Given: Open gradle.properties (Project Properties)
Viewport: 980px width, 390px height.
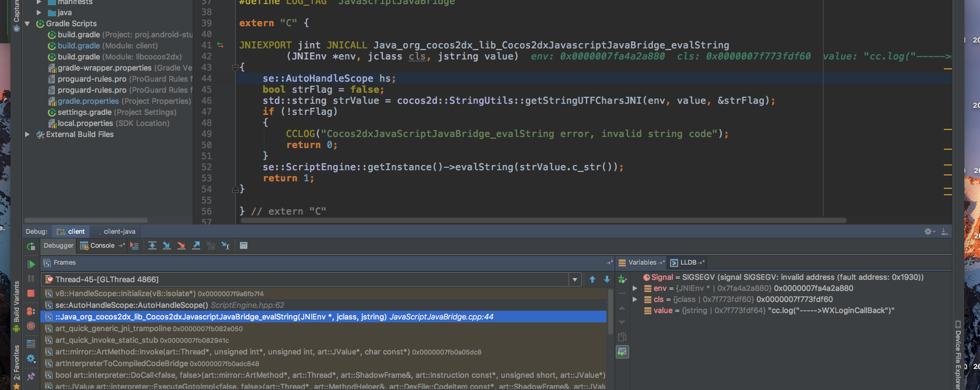Looking at the screenshot, I should [120, 101].
